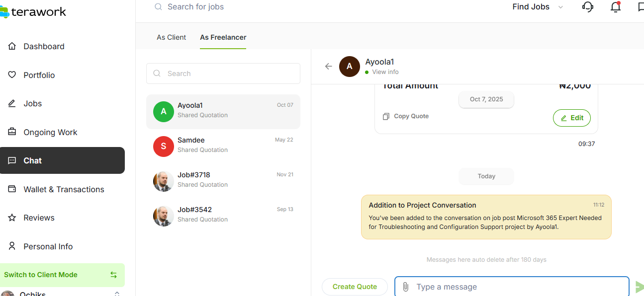
Task: Open the notifications bell
Action: tap(616, 7)
